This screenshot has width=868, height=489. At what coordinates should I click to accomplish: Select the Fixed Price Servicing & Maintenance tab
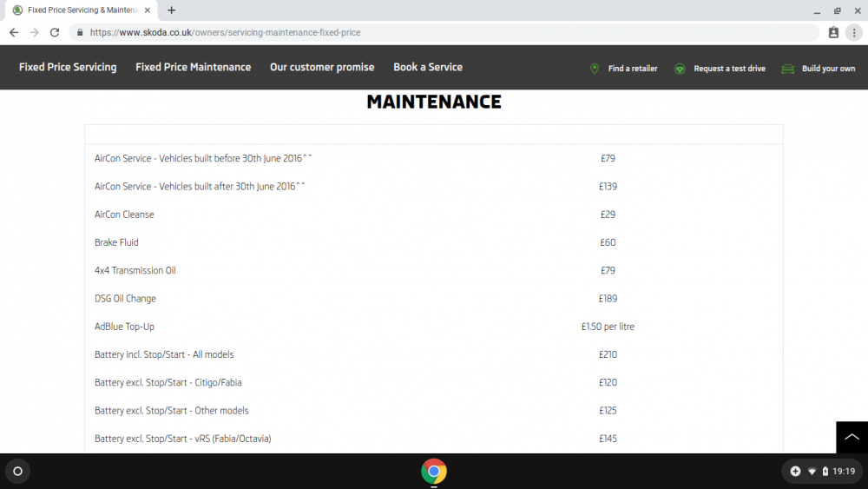(x=82, y=10)
